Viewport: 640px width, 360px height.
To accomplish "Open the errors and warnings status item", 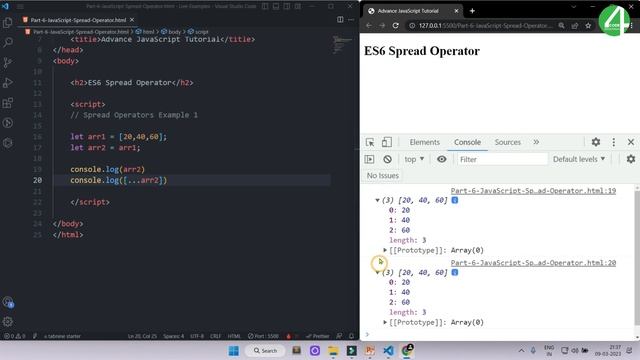I will point(14,336).
